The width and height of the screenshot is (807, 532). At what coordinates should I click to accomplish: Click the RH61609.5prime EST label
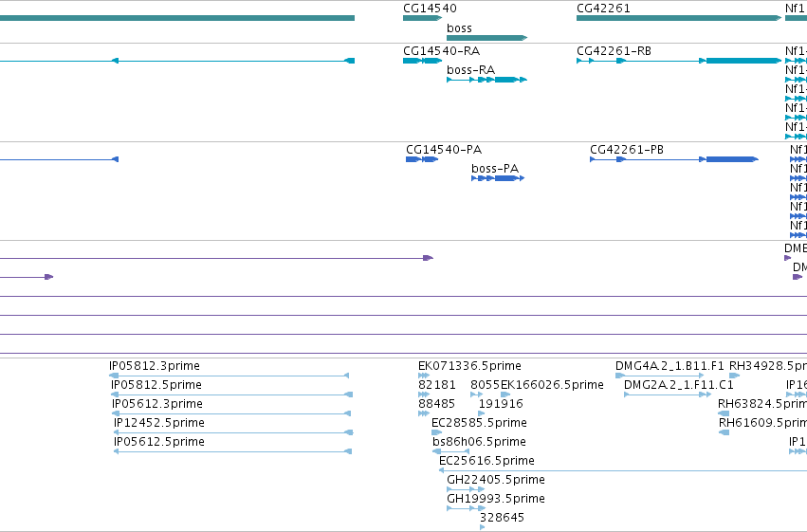(x=762, y=423)
